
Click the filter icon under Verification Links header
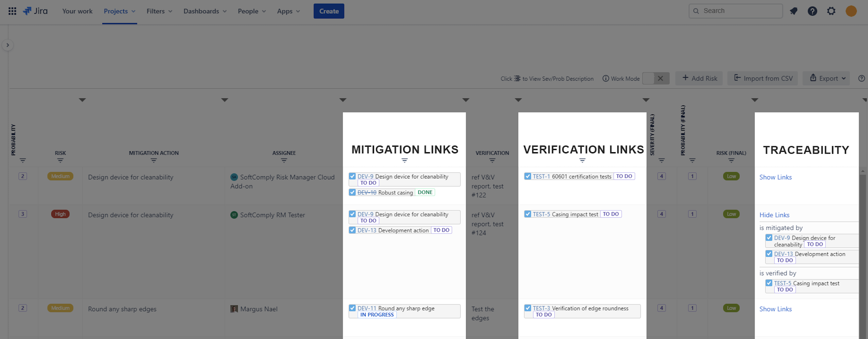pos(582,161)
